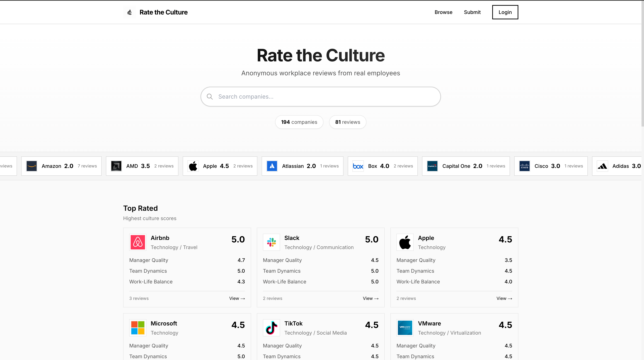The image size is (644, 360).
Task: Click the Amazon logo in ticker
Action: pyautogui.click(x=32, y=166)
